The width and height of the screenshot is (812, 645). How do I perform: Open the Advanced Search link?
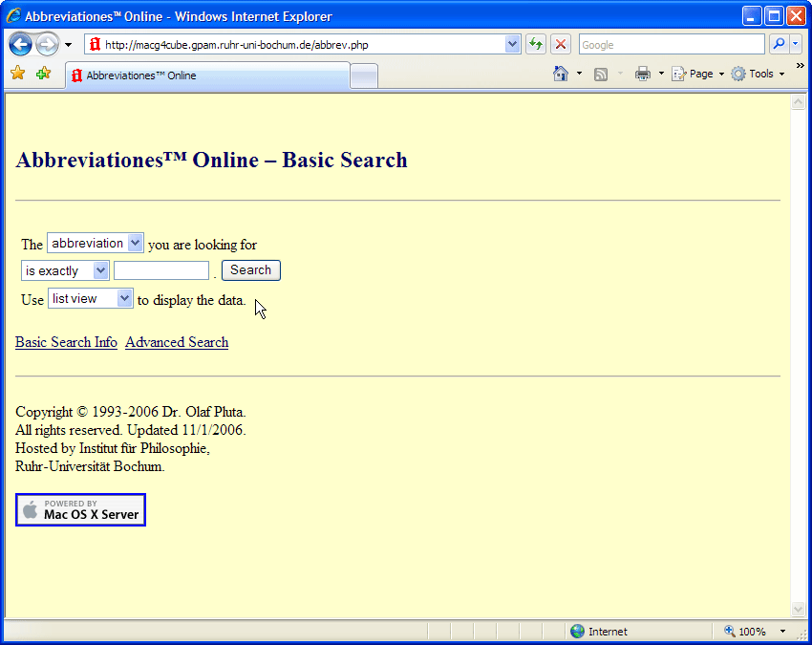(177, 342)
